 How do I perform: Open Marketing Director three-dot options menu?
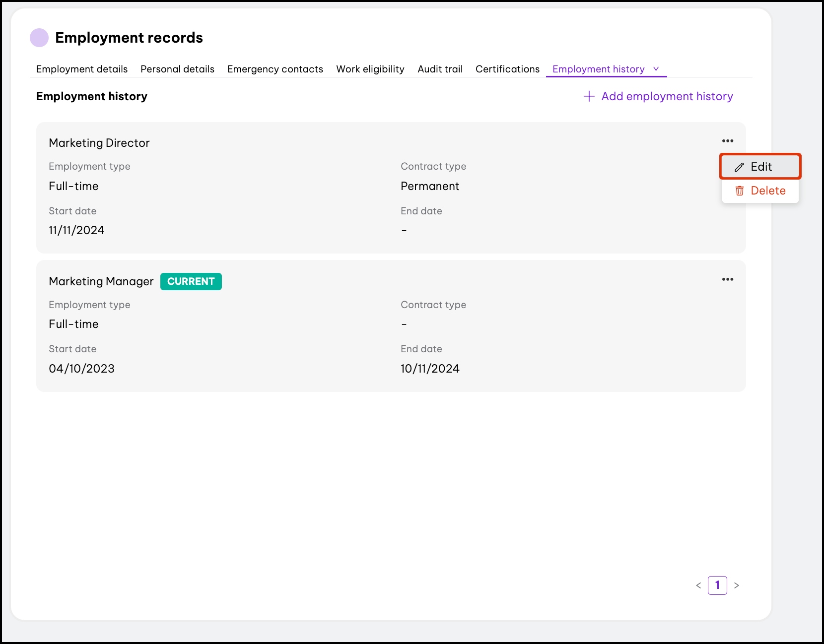click(x=727, y=141)
